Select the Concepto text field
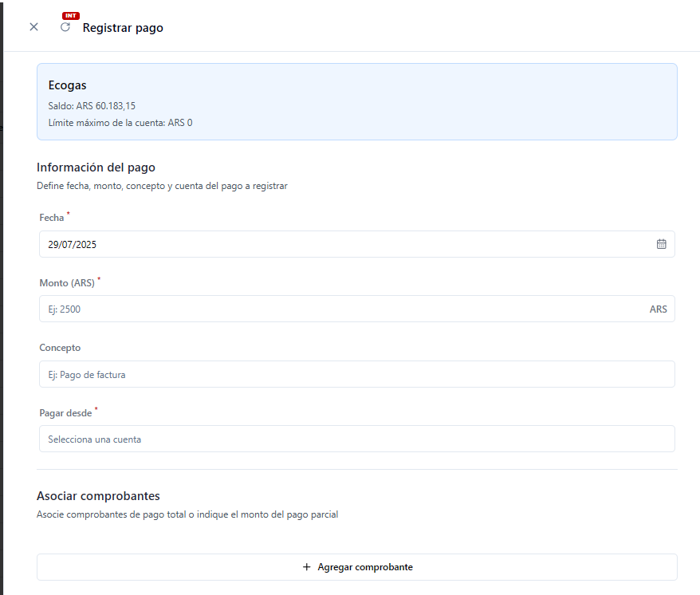 pyautogui.click(x=356, y=374)
